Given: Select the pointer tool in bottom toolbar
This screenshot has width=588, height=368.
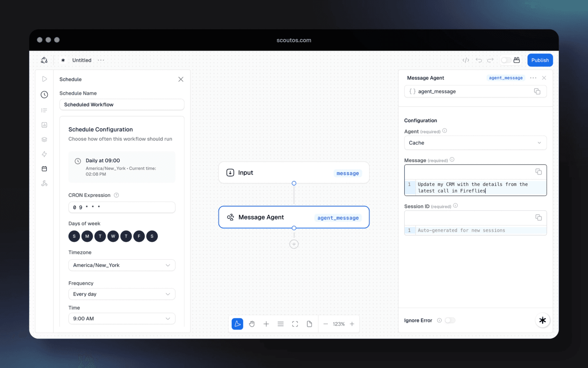Looking at the screenshot, I should (x=237, y=324).
